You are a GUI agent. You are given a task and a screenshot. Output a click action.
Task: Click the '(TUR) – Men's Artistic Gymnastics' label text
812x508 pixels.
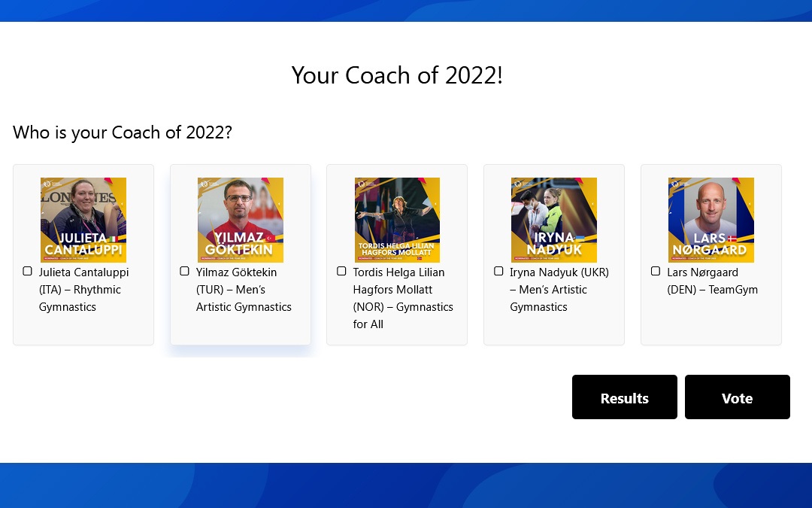244,298
